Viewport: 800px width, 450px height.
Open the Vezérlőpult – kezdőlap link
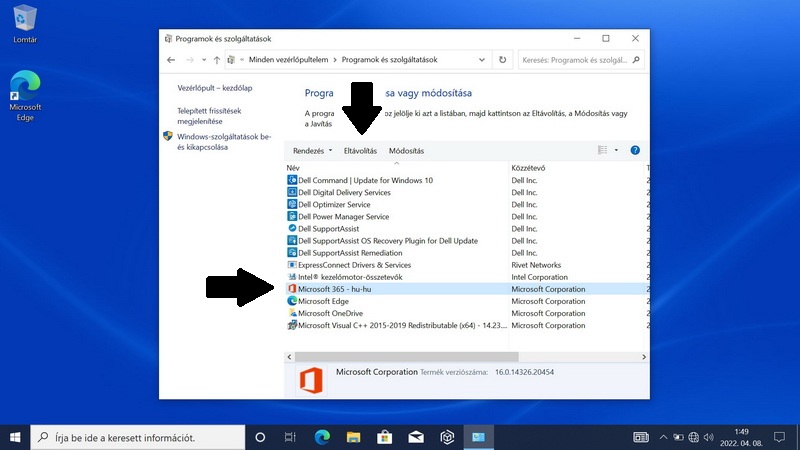[215, 88]
